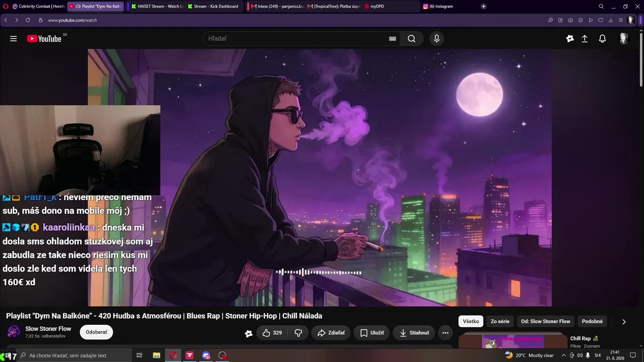Switch to the TropicalTree Platba tab
644x362 pixels.
[334, 7]
